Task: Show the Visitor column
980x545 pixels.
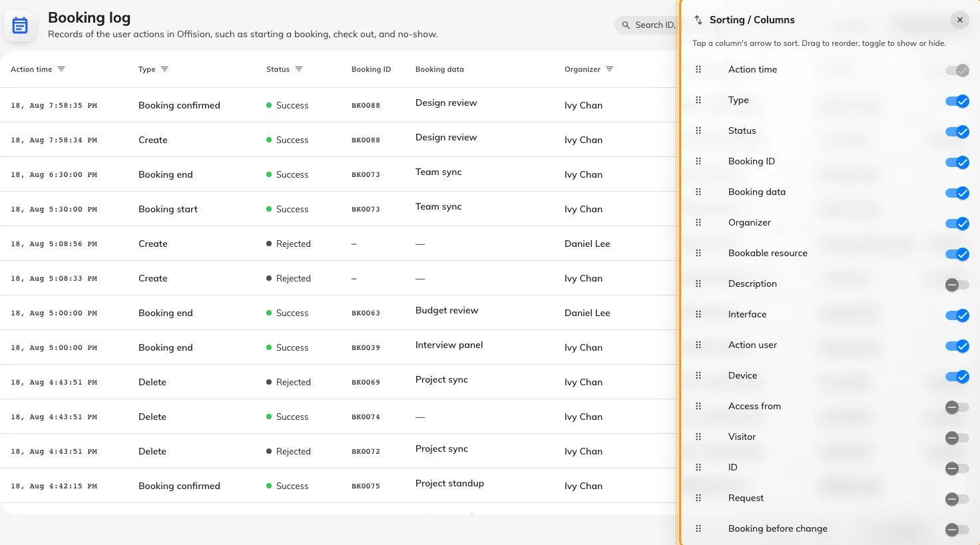Action: click(x=957, y=438)
